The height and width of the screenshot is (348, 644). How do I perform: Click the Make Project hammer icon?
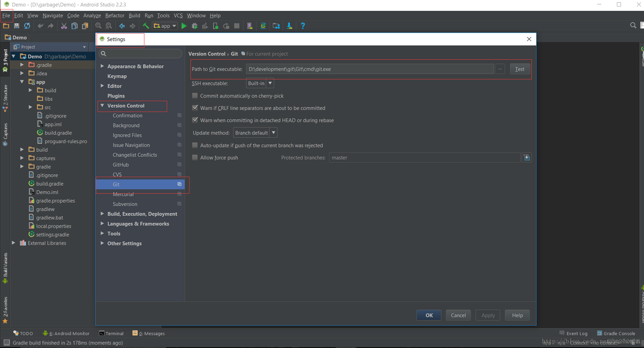146,26
